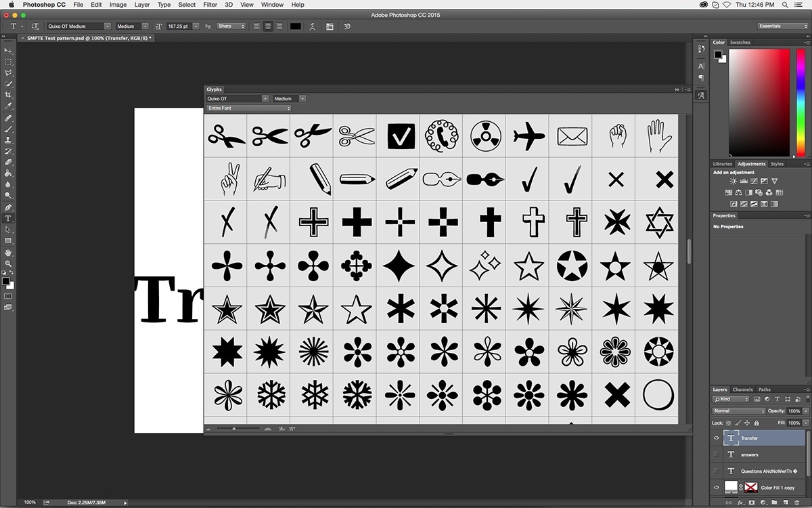Open warped text dialog icon
Screen dimensions: 812x508
coord(312,26)
